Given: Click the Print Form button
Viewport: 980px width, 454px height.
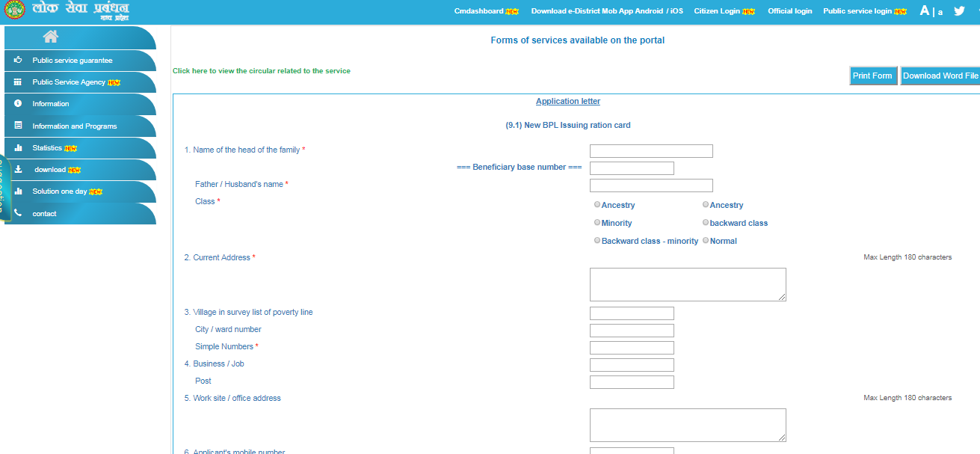Looking at the screenshot, I should [x=872, y=76].
